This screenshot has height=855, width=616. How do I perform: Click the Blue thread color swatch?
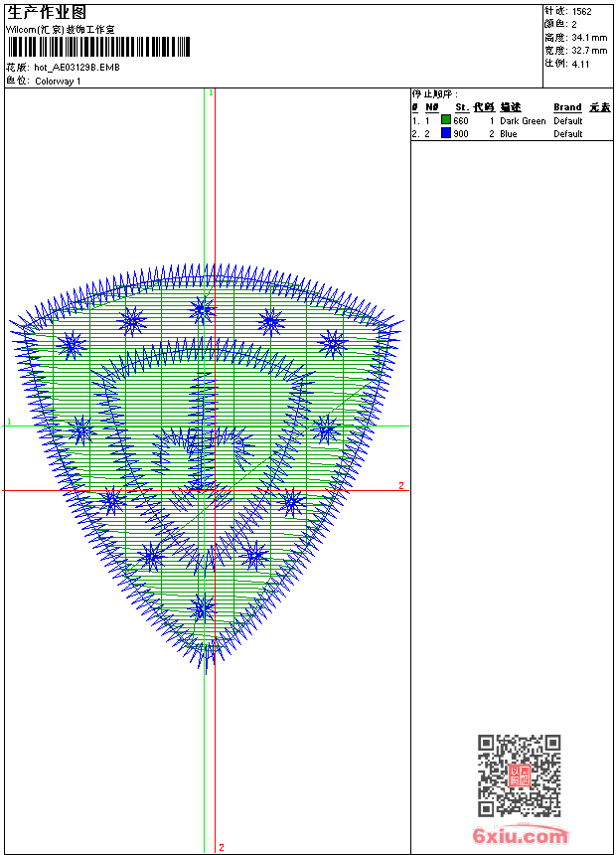pyautogui.click(x=446, y=133)
